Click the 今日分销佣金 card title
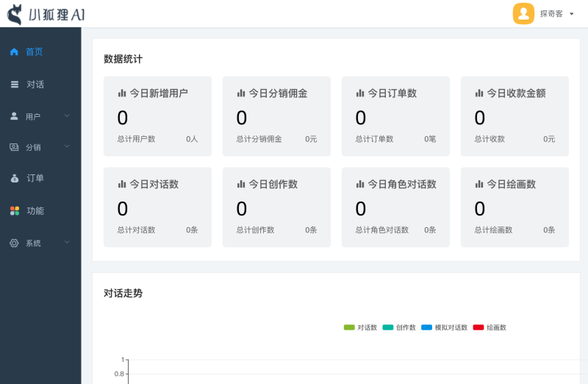588x384 pixels. tap(278, 93)
